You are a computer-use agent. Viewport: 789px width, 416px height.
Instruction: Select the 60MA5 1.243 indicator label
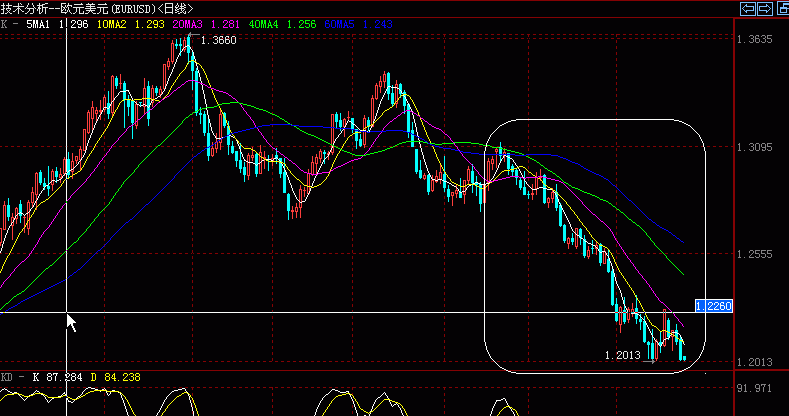click(x=358, y=24)
